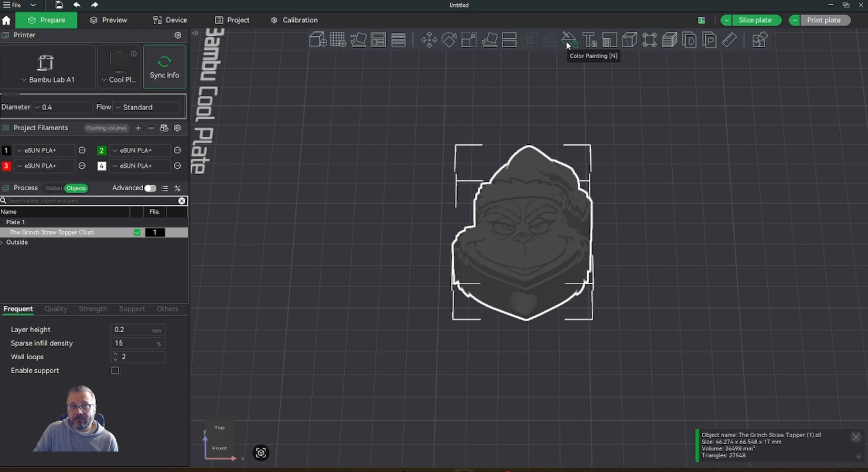Screen dimensions: 868x472
Task: Select the Move tool in toolbar
Action: pos(429,40)
